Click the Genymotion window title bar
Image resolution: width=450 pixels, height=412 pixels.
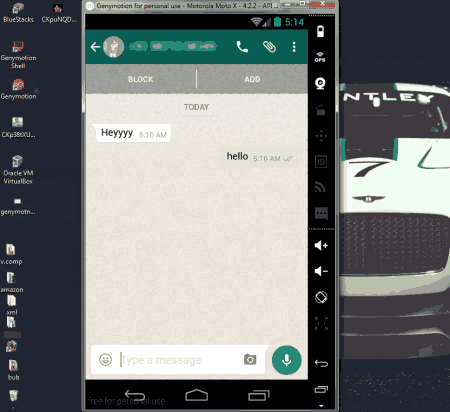click(187, 6)
